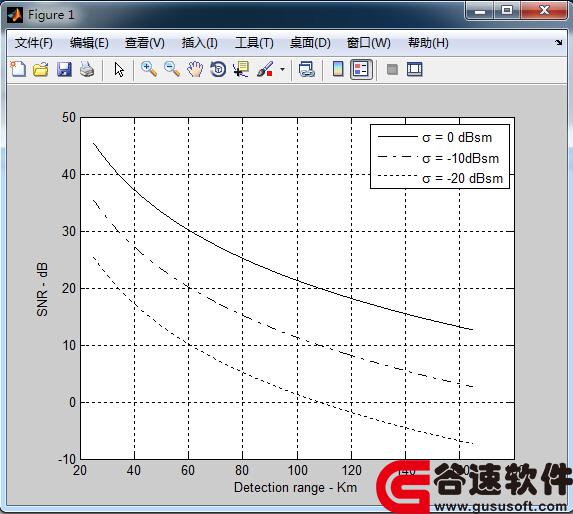Image resolution: width=573 pixels, height=514 pixels.
Task: Toggle the Insert Legend toolbar button
Action: [361, 69]
